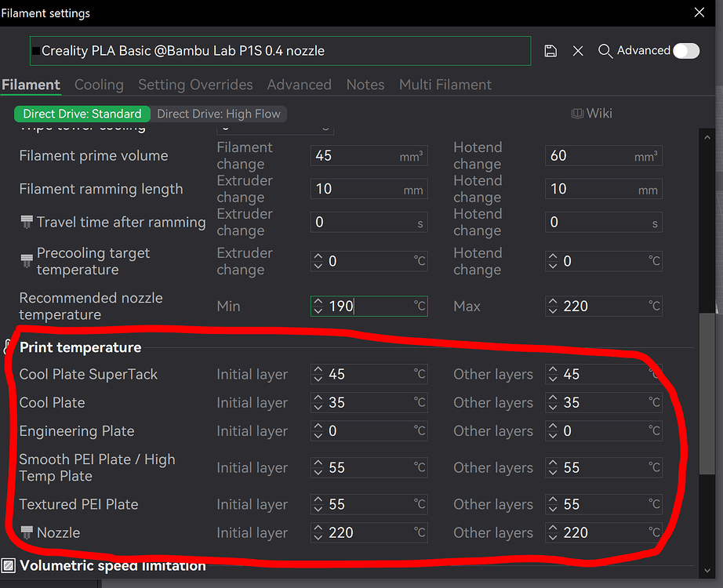Click the scrollbar down arrow
723x588 pixels.
click(x=707, y=571)
